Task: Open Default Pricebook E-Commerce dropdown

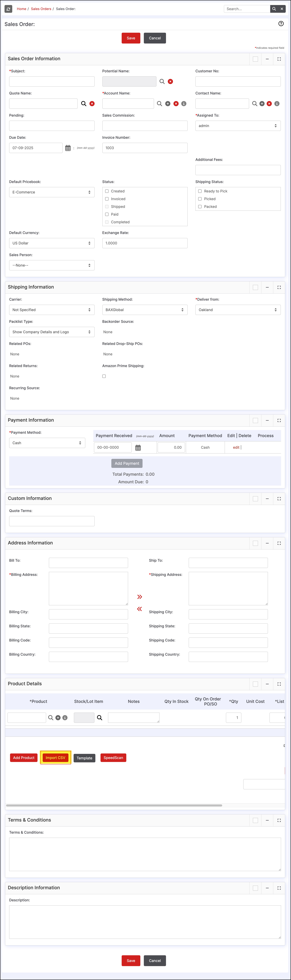Action: tap(52, 192)
